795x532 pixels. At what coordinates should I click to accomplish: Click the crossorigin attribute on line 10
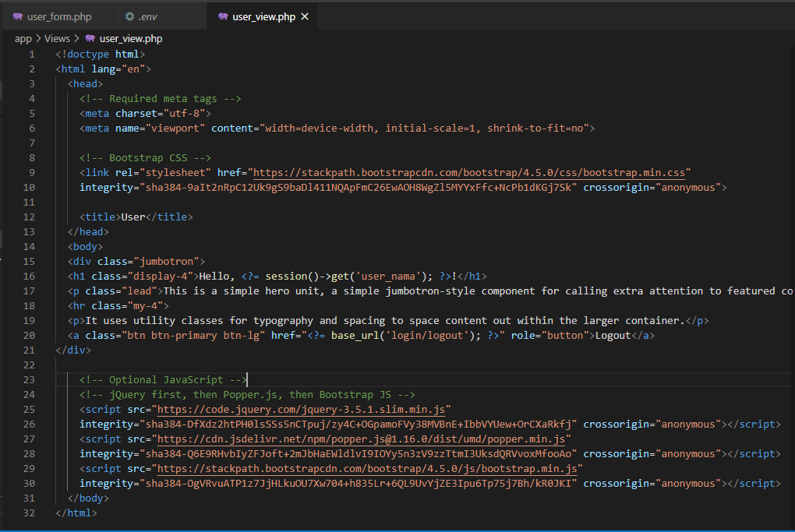652,188
